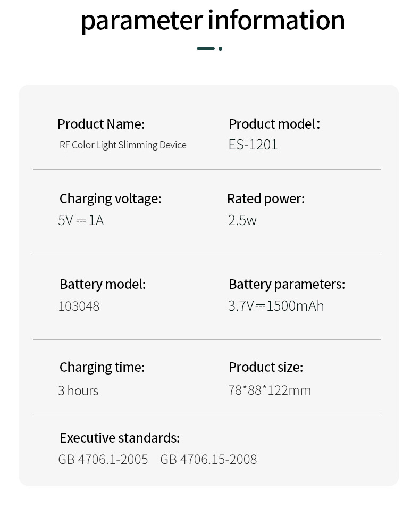
Task: Click the ES-1201 model number
Action: [x=253, y=145]
